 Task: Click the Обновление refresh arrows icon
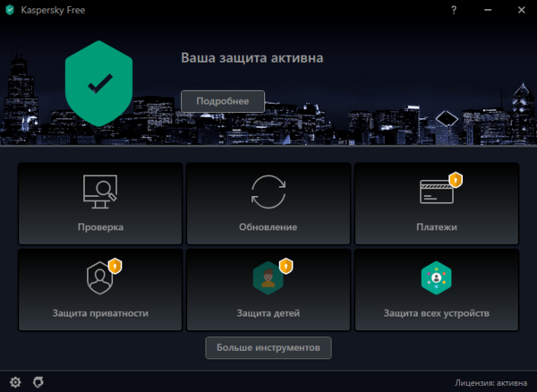(x=268, y=192)
